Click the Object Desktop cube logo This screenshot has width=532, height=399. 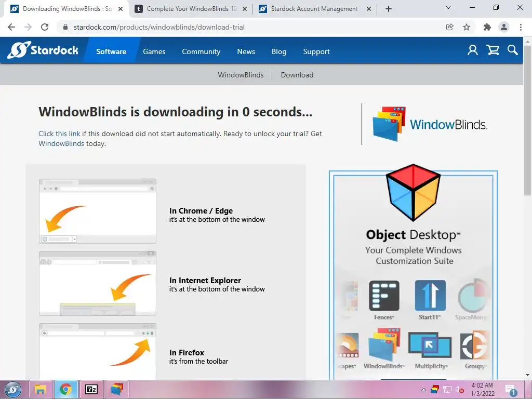pos(413,192)
